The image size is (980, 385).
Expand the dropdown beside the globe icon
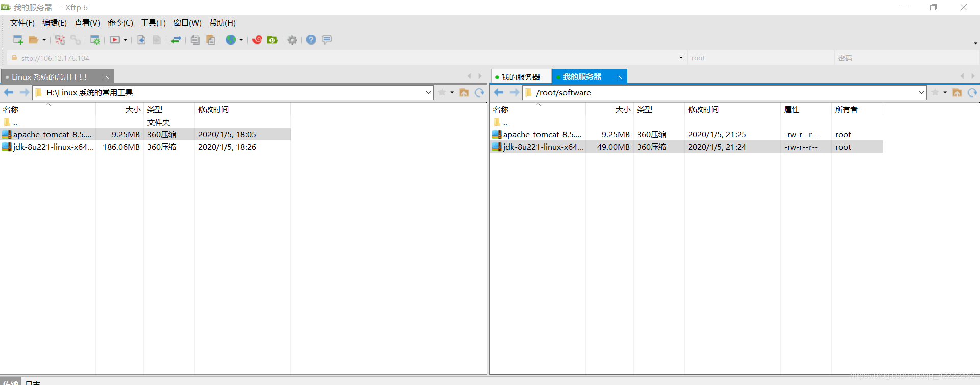241,40
